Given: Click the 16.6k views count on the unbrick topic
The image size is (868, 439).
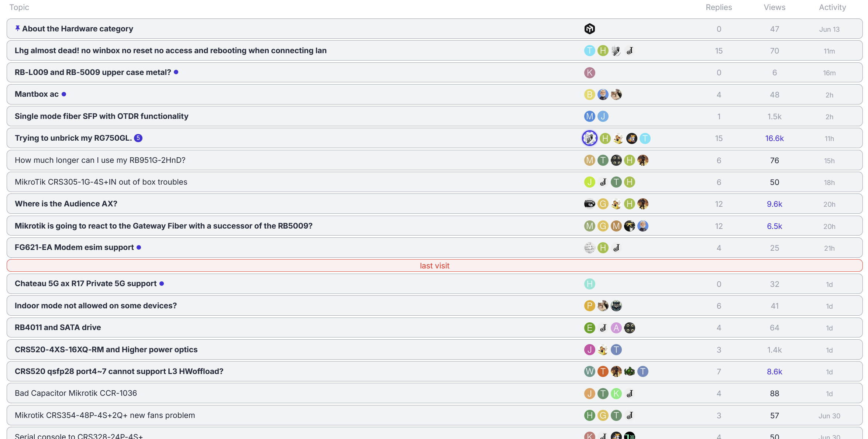Looking at the screenshot, I should [774, 138].
